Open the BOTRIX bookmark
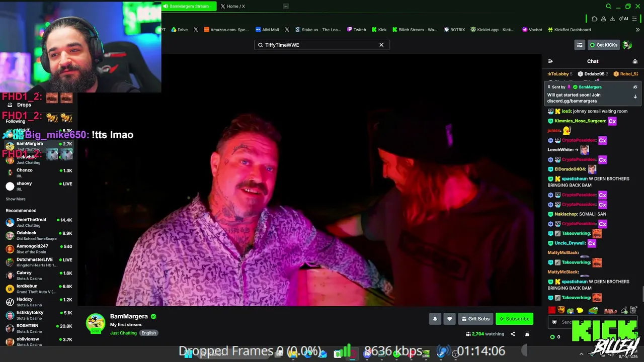The width and height of the screenshot is (644, 362). click(x=454, y=30)
